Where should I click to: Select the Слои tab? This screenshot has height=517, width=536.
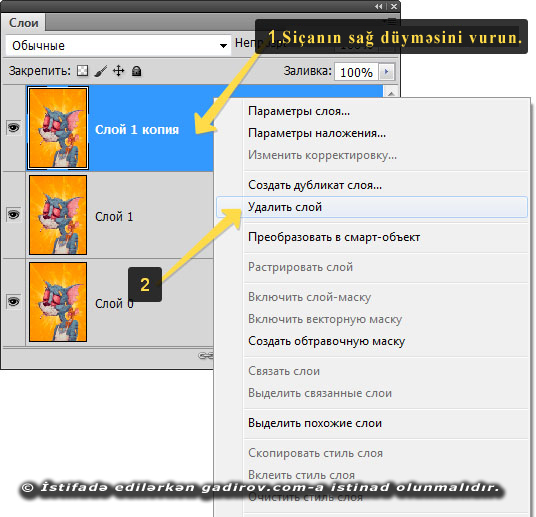(x=23, y=23)
